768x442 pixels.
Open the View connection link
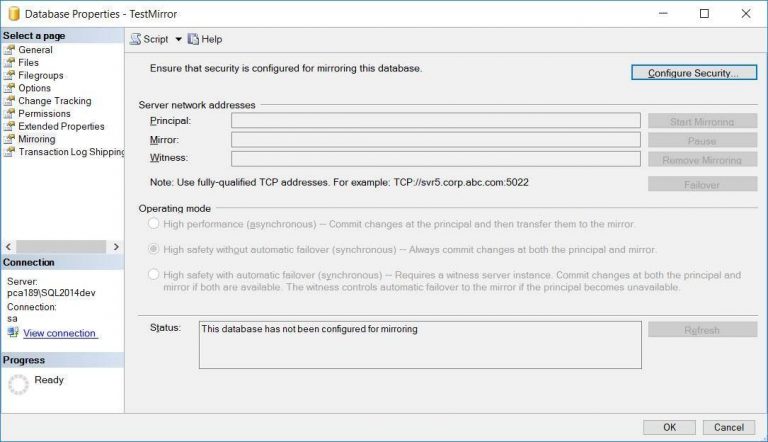point(59,333)
